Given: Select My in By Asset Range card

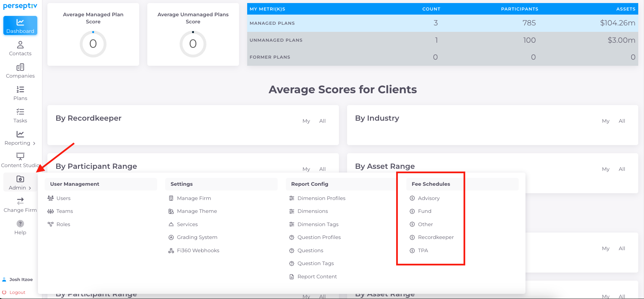Looking at the screenshot, I should point(606,169).
